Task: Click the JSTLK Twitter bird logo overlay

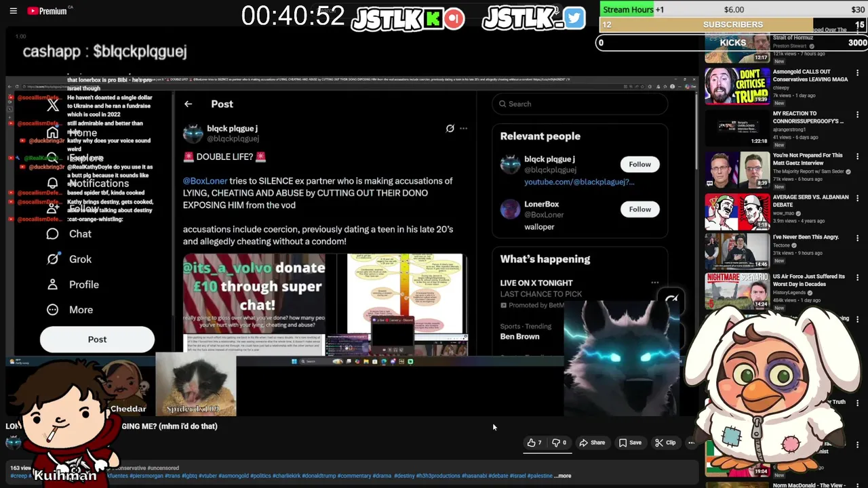Action: (x=534, y=18)
